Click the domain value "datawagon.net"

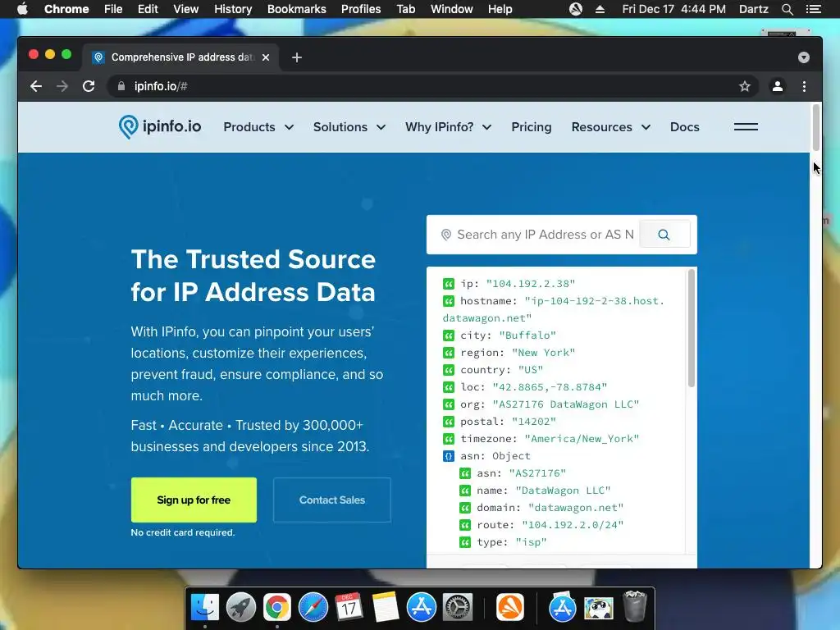pyautogui.click(x=576, y=508)
